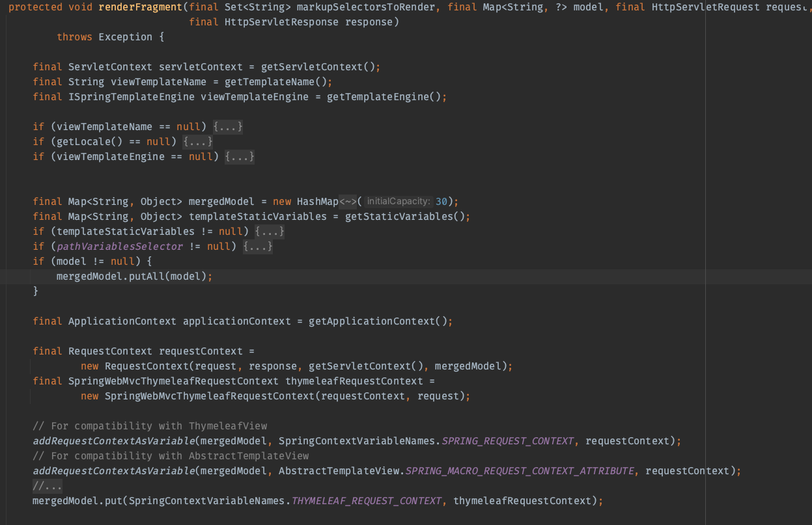This screenshot has width=812, height=525.
Task: Select the getStaticVariables() call
Action: tap(404, 217)
